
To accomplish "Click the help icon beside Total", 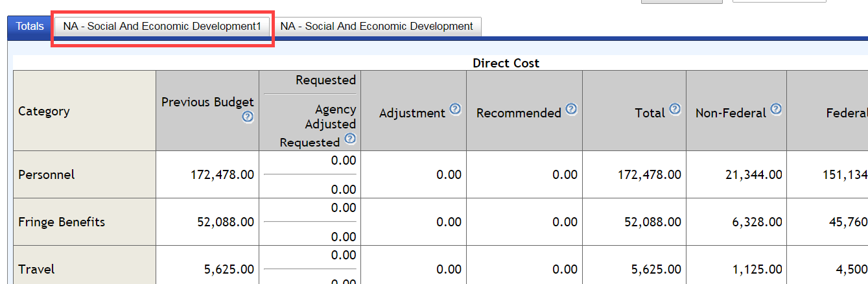I will pyautogui.click(x=675, y=110).
